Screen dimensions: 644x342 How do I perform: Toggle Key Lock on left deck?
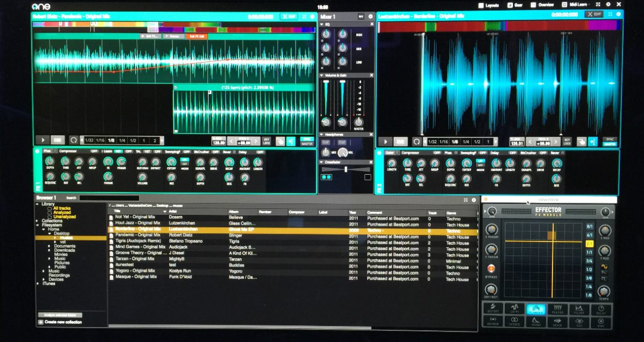(x=266, y=141)
